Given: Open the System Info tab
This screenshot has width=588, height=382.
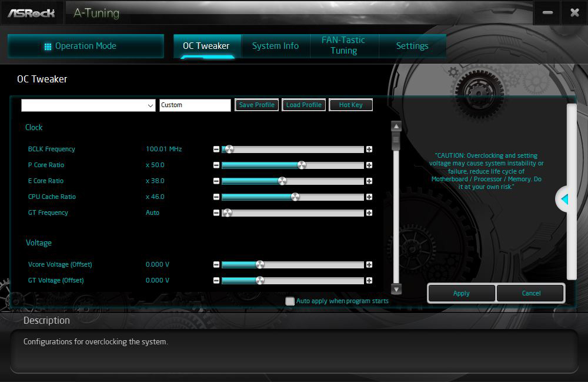Looking at the screenshot, I should coord(276,46).
